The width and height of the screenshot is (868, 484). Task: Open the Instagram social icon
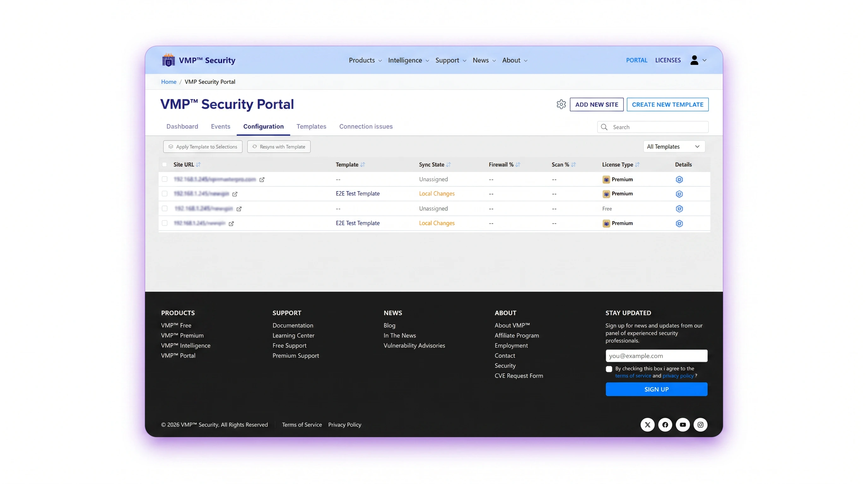[x=701, y=425]
